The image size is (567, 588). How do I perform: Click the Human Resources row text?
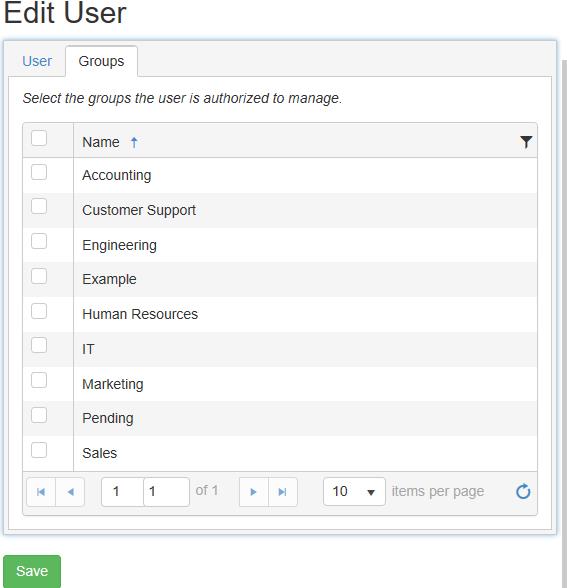[x=140, y=314]
